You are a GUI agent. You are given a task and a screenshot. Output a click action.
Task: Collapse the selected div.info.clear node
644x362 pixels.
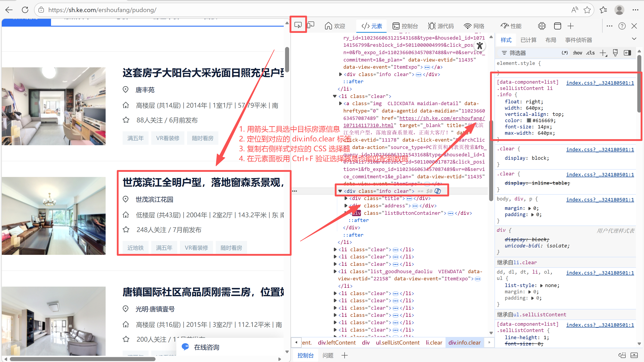(x=340, y=191)
